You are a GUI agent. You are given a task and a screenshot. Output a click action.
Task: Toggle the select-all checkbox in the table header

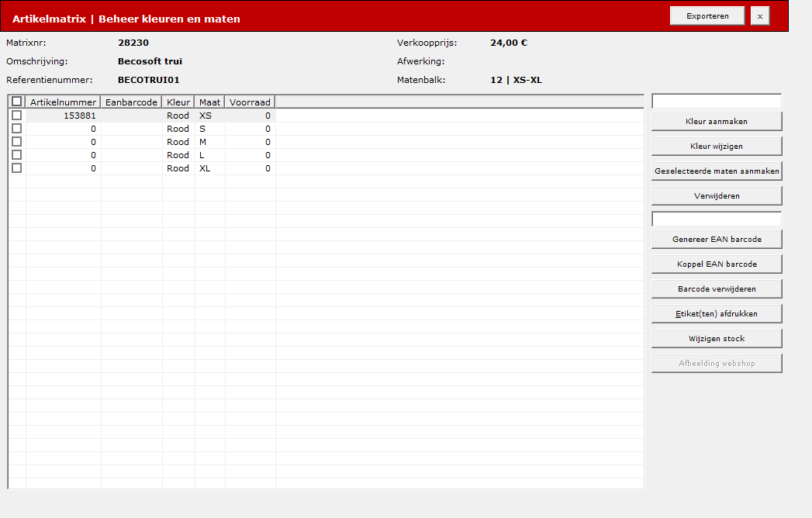[x=16, y=102]
